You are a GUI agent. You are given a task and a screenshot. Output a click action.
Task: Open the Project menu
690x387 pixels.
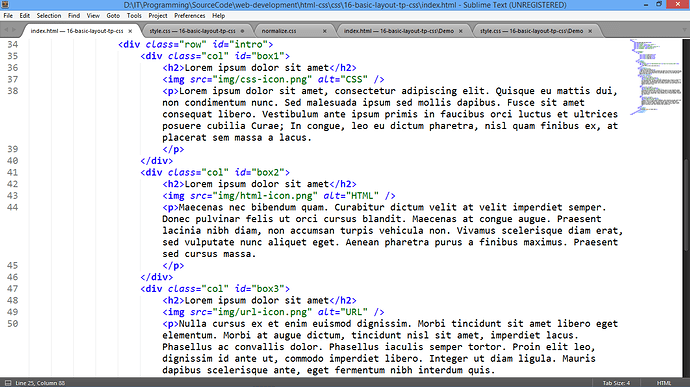point(158,15)
